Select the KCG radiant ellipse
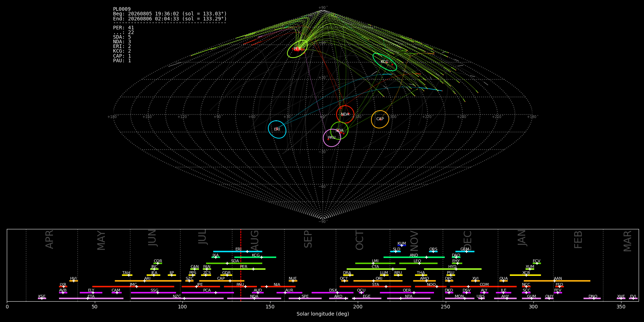Image resolution: width=644 pixels, height=322 pixels. (x=385, y=62)
